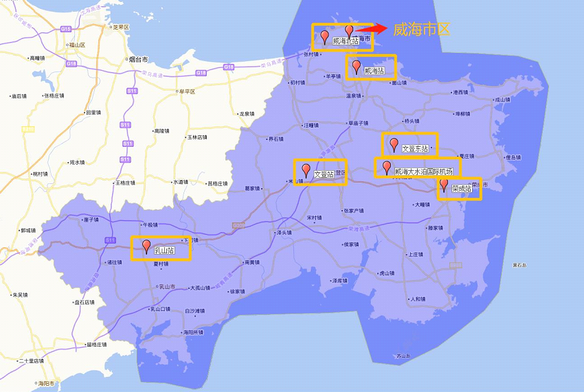The width and height of the screenshot is (584, 392).
Task: Click the G15 highway shield
Action: pos(65,29)
